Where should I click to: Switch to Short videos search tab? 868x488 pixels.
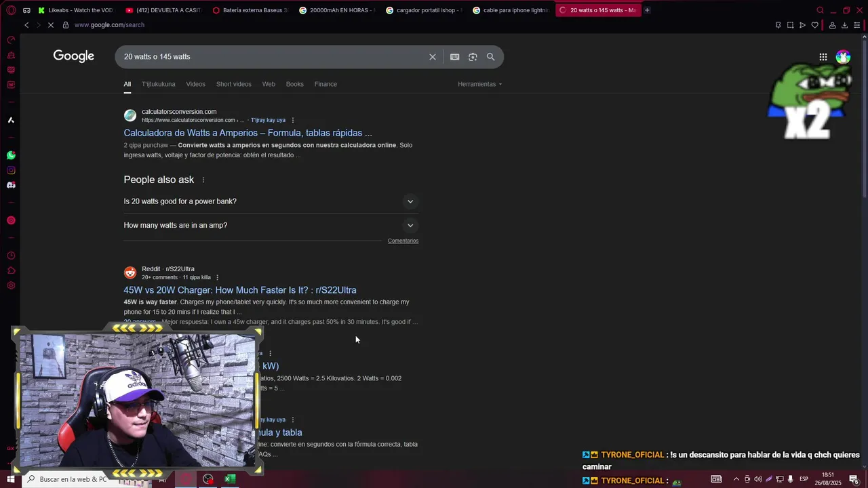[x=233, y=84]
